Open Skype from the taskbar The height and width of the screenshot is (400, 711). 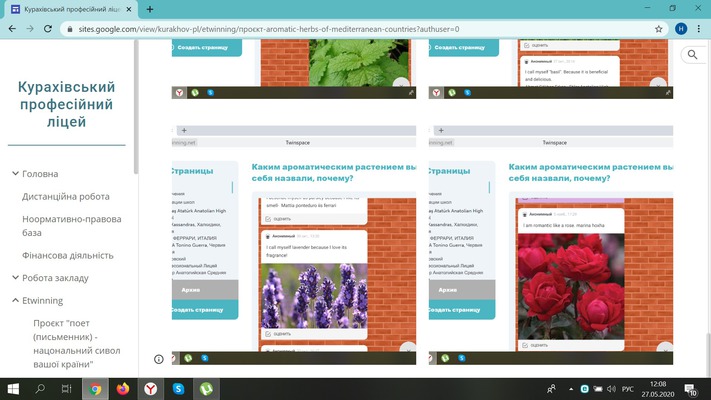(x=178, y=388)
